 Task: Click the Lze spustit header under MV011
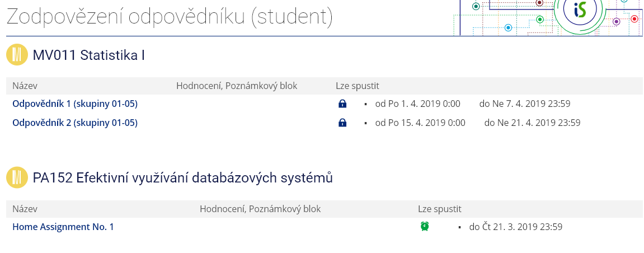[x=358, y=86]
